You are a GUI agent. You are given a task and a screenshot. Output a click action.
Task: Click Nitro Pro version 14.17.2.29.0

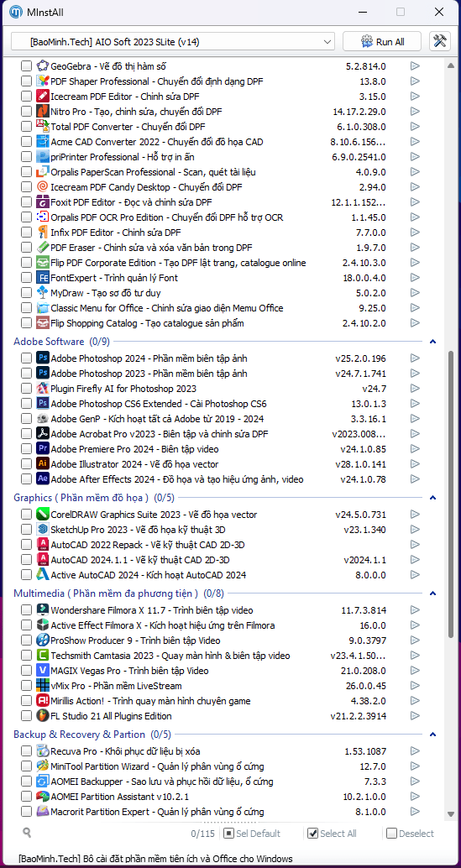(x=359, y=112)
